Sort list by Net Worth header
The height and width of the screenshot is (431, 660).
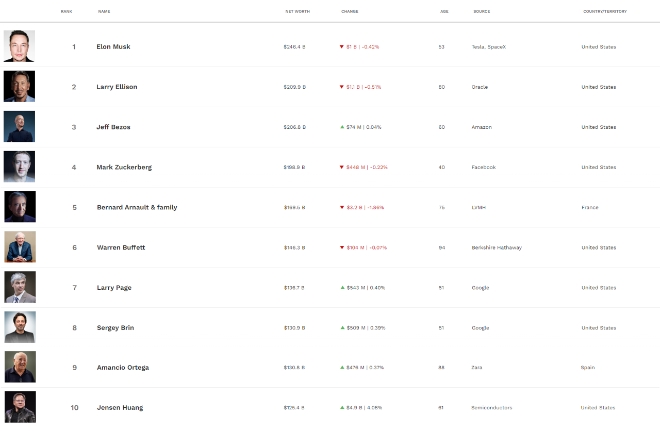[x=296, y=11]
